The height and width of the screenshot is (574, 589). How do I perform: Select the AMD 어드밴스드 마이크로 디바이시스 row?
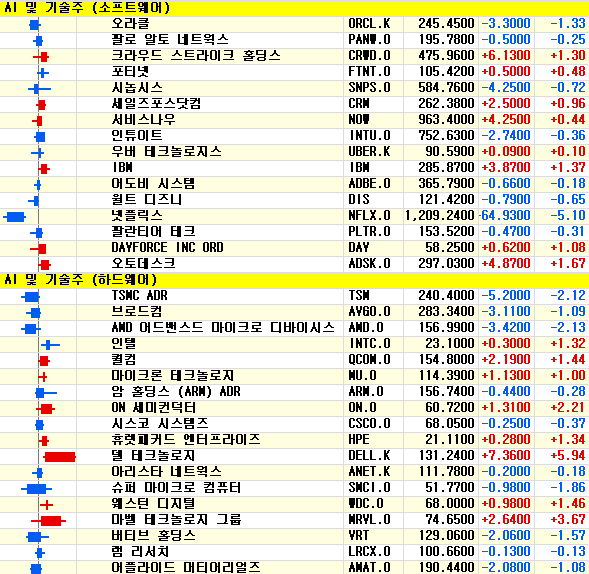click(x=294, y=328)
